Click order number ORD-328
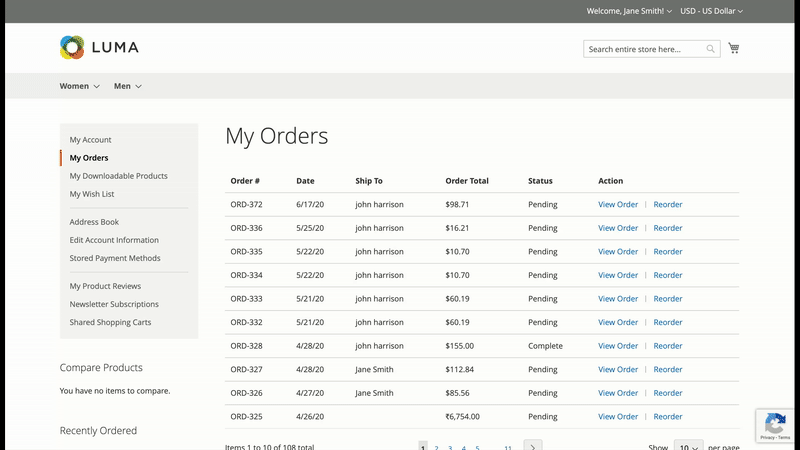The image size is (800, 450). pos(246,345)
